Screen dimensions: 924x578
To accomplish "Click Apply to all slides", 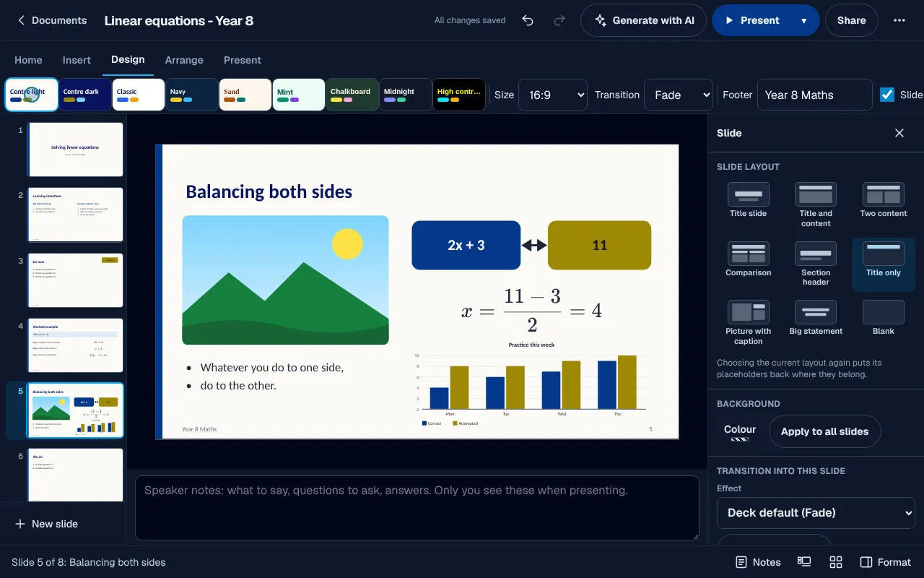I will point(824,431).
